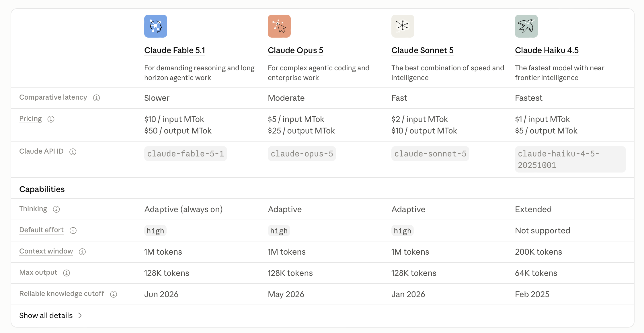The image size is (644, 333).
Task: Click the Jun 2026 knowledge cutoff
Action: (x=161, y=294)
